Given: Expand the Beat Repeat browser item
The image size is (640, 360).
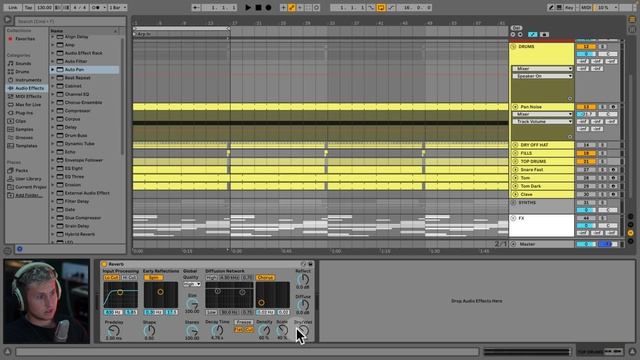Looking at the screenshot, I should (53, 78).
